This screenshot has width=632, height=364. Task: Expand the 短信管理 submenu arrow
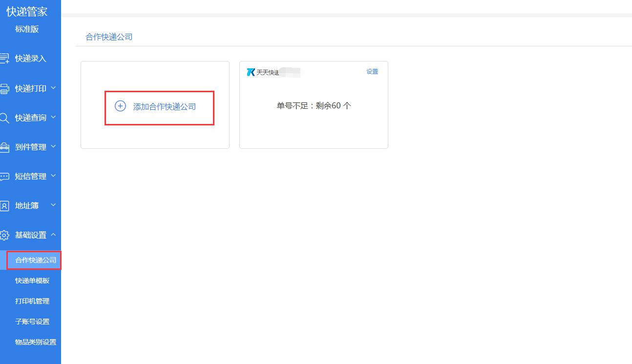pos(53,176)
